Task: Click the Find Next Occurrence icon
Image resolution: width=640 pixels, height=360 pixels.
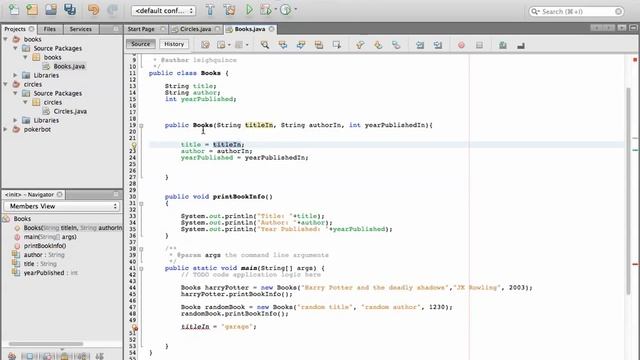Action: (301, 45)
